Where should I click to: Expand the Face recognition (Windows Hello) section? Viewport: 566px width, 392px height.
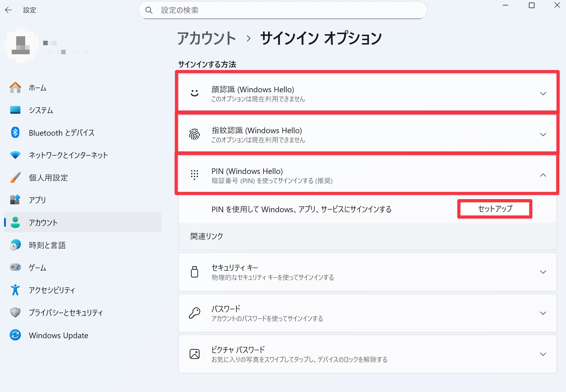pyautogui.click(x=543, y=94)
